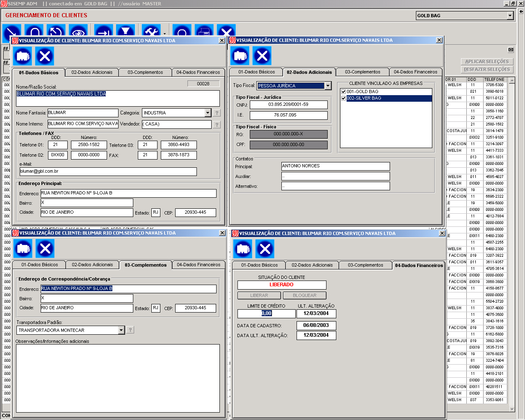
Task: Open 02-Dados Adicionais tab in the Situação do Cliente window
Action: pos(312,265)
